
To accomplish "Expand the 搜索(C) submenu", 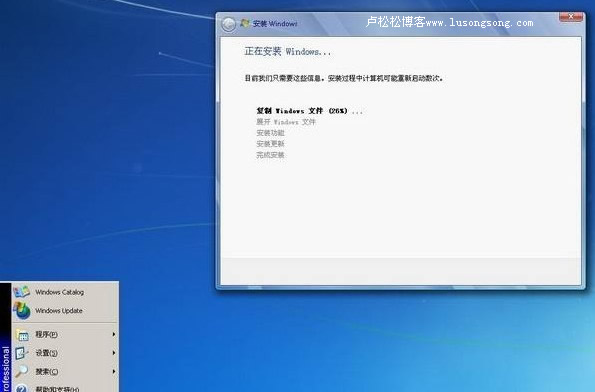I will click(x=65, y=372).
